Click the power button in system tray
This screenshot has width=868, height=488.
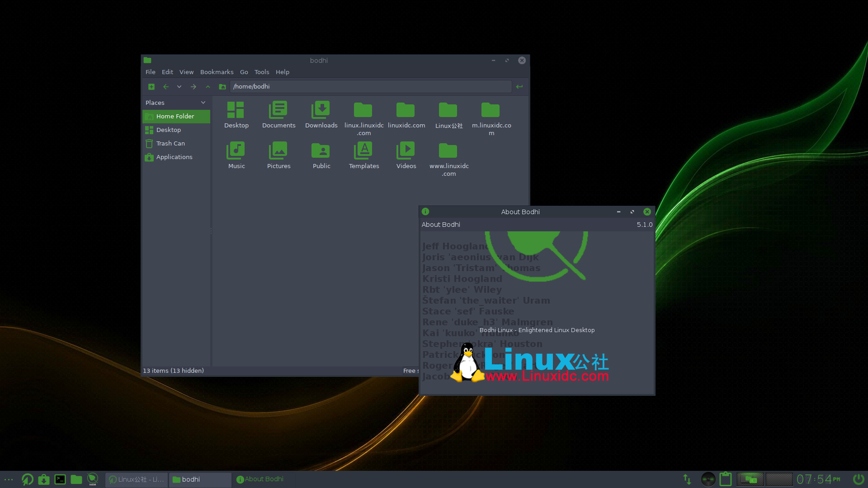[859, 479]
